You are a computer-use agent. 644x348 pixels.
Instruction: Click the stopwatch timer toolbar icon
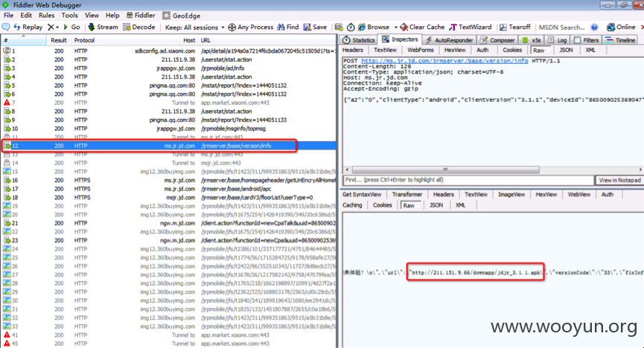pyautogui.click(x=351, y=27)
